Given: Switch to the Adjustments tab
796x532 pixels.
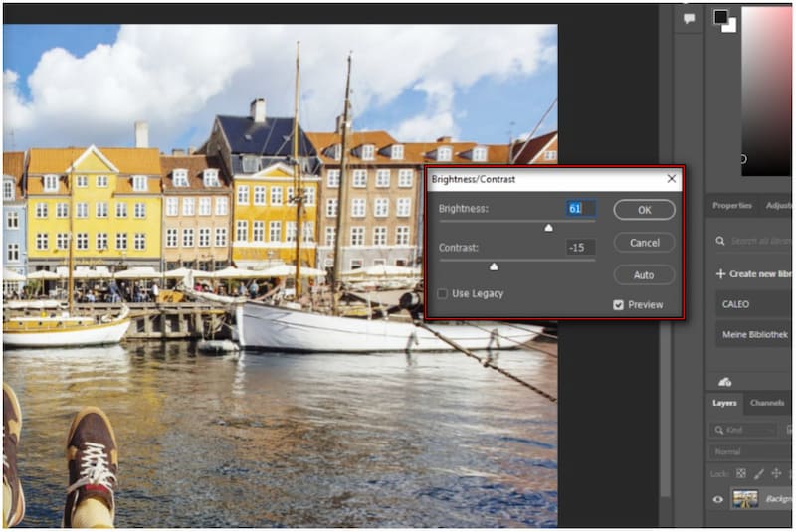Looking at the screenshot, I should click(x=778, y=206).
